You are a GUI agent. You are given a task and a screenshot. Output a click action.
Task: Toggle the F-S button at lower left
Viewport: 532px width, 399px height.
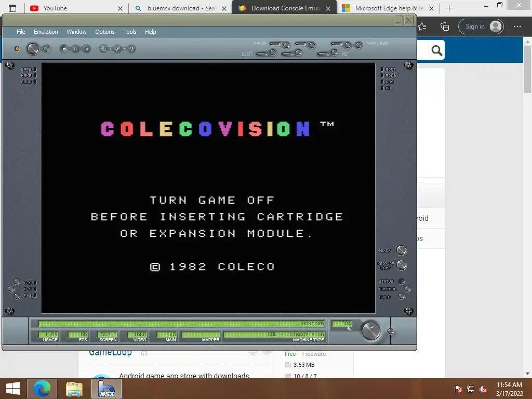tap(17, 282)
